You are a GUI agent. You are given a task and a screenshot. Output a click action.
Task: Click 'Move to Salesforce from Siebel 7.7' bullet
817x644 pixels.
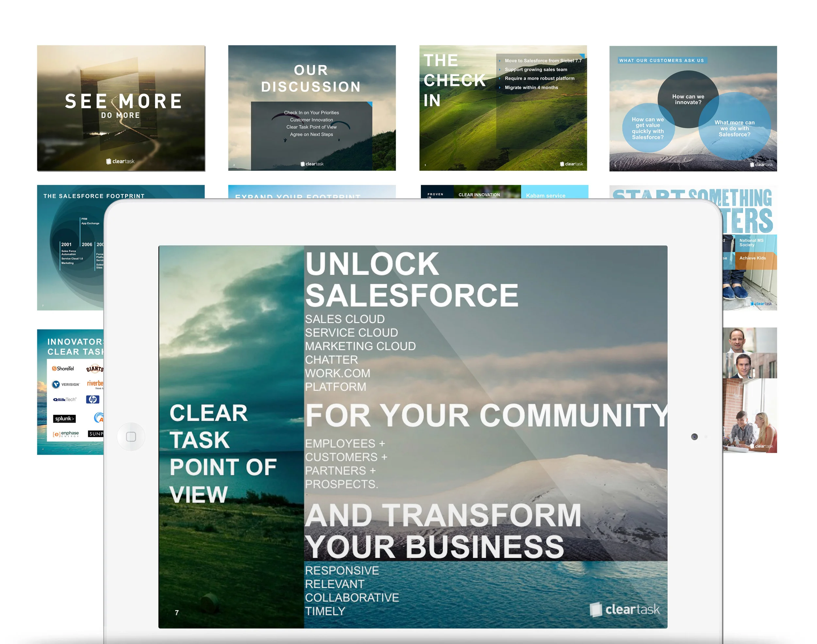[x=543, y=61]
